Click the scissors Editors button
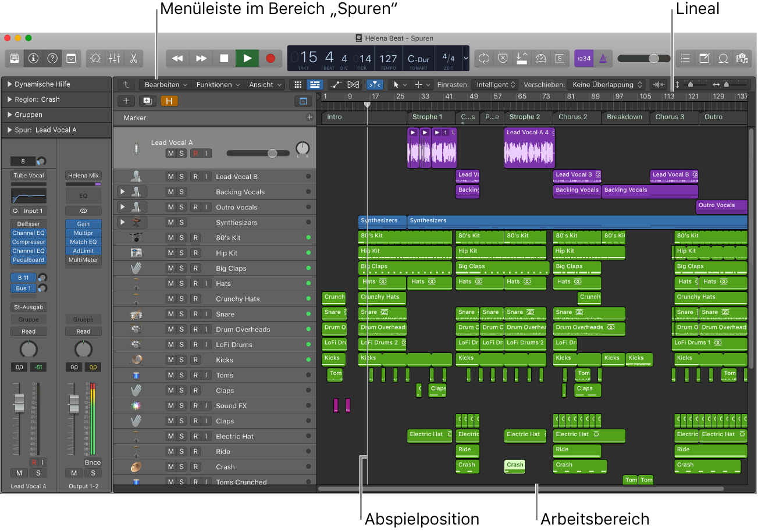The image size is (758, 532). coord(133,58)
